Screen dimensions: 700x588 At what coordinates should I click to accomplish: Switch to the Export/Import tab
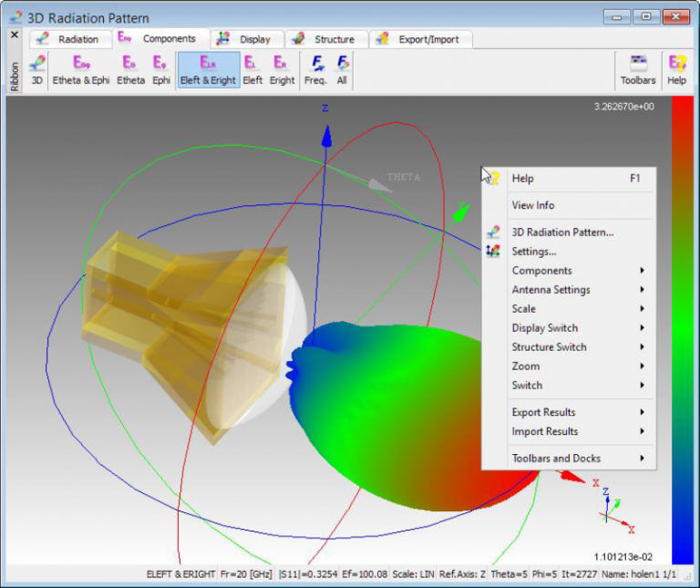(427, 39)
